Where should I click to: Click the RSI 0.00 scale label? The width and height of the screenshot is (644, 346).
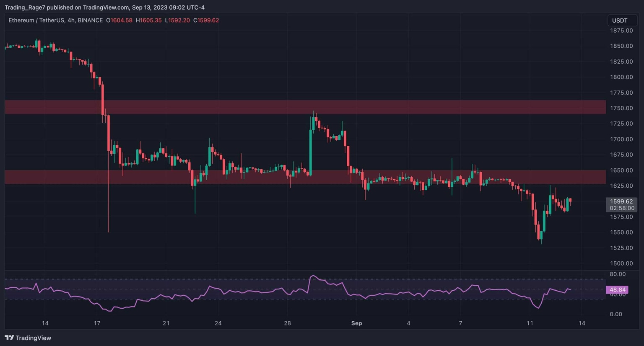pos(616,314)
